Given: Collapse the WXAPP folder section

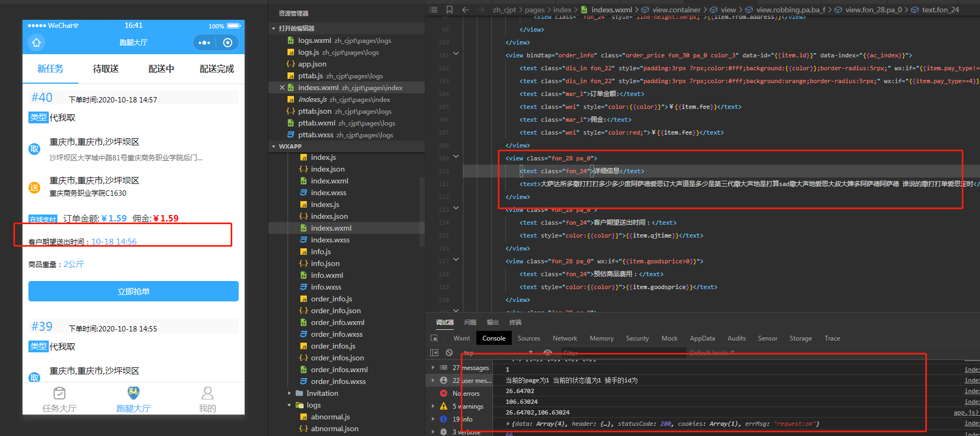Looking at the screenshot, I should point(274,146).
